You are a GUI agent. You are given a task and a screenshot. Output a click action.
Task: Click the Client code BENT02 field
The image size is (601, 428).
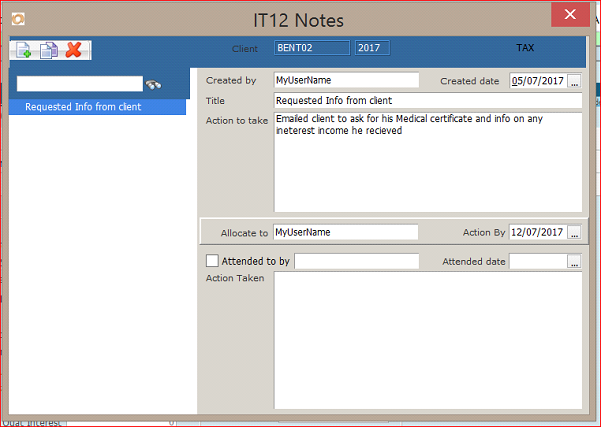(x=312, y=48)
